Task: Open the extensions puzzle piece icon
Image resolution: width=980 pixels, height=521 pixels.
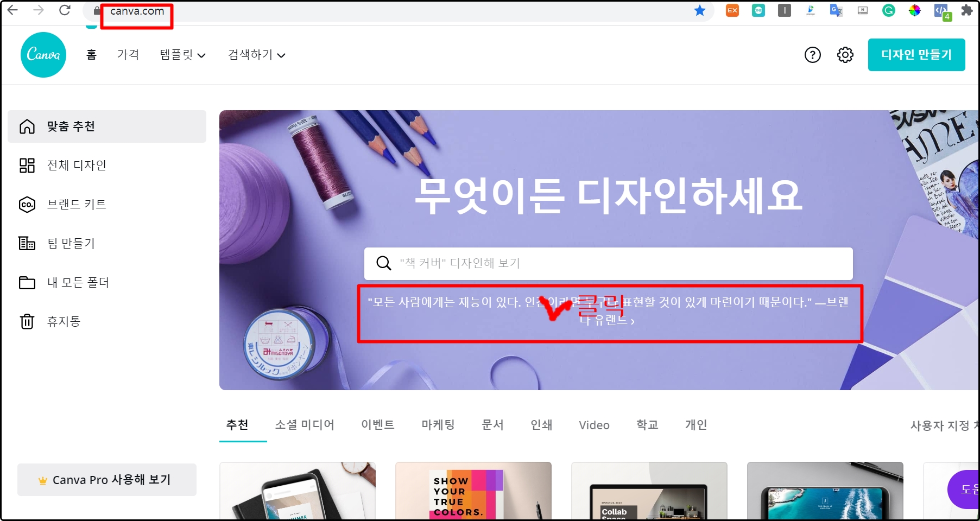Action: pos(966,10)
